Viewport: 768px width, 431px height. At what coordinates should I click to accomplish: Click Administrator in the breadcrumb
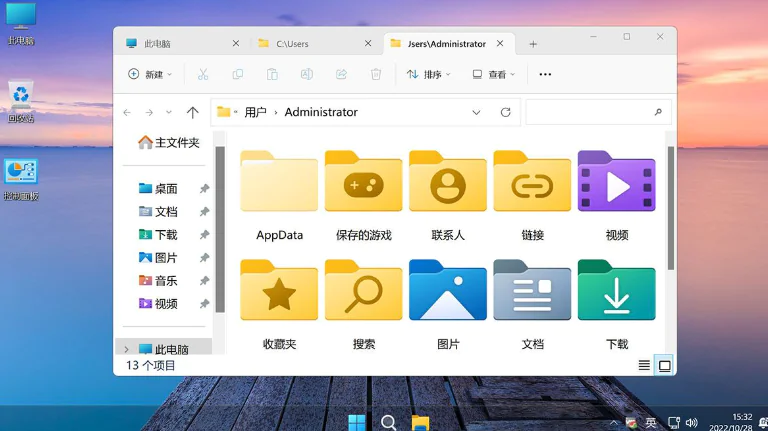pyautogui.click(x=321, y=112)
